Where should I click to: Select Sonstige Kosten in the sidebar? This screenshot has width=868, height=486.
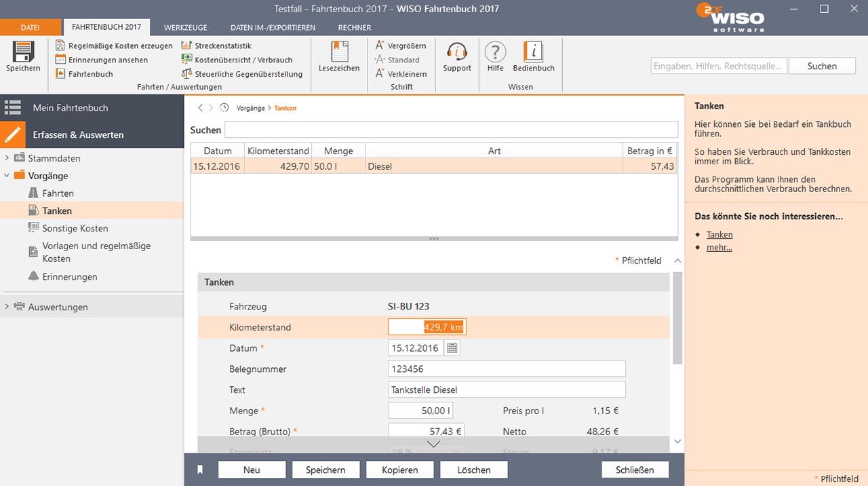point(75,229)
